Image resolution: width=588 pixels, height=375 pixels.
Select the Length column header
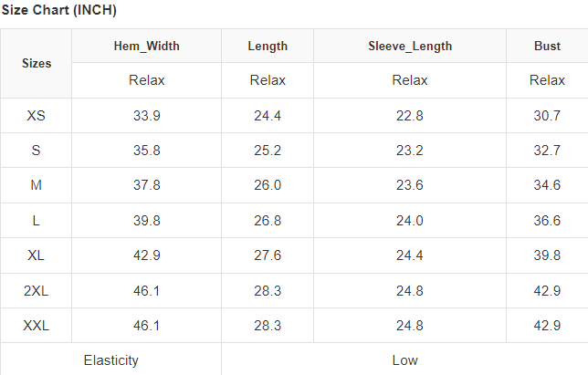pyautogui.click(x=268, y=46)
